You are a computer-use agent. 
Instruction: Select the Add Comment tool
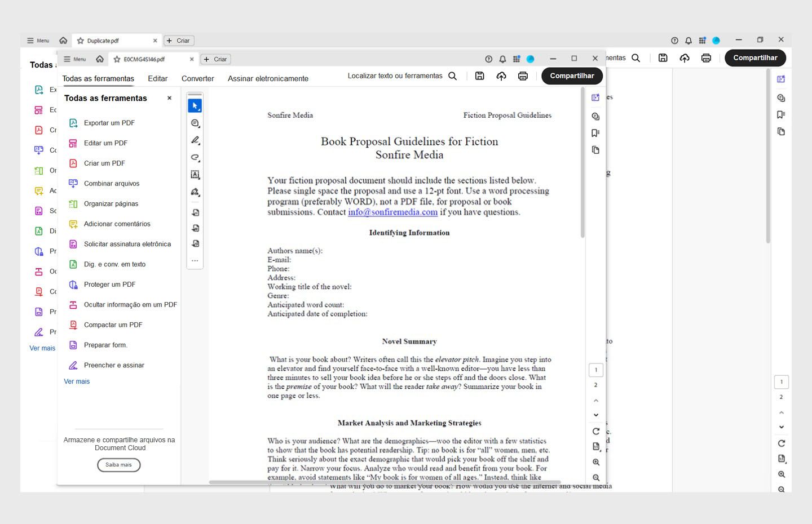coord(195,123)
